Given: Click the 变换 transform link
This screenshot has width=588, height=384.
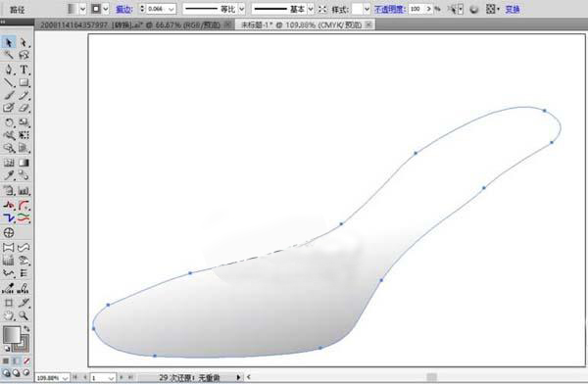Looking at the screenshot, I should click(513, 9).
